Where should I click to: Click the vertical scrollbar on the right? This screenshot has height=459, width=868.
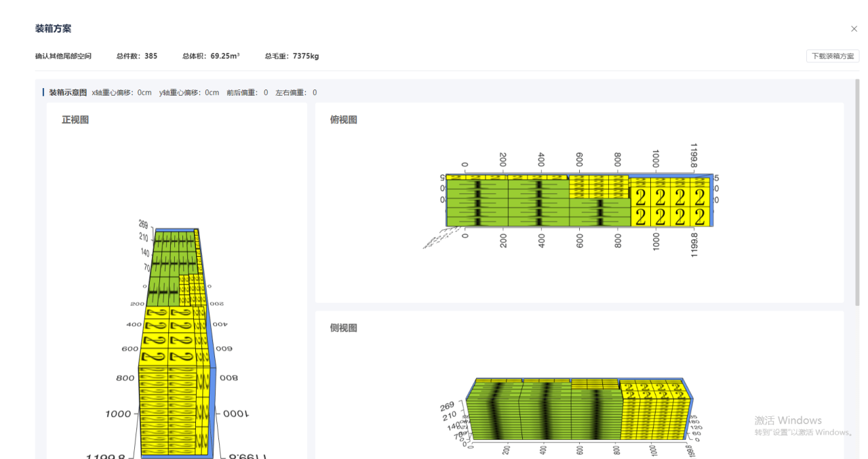857,197
